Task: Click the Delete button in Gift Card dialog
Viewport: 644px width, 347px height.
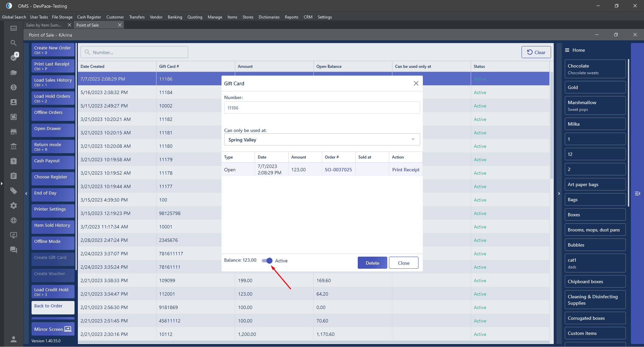Action: (372, 263)
